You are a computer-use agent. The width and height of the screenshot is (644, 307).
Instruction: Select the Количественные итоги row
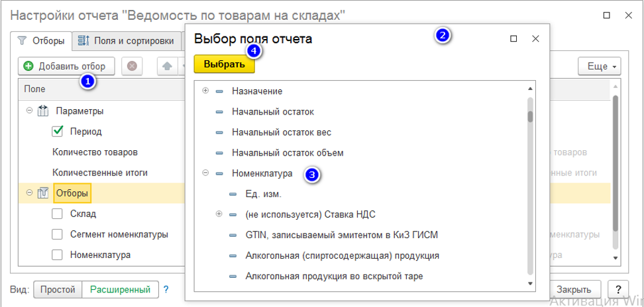coord(100,173)
